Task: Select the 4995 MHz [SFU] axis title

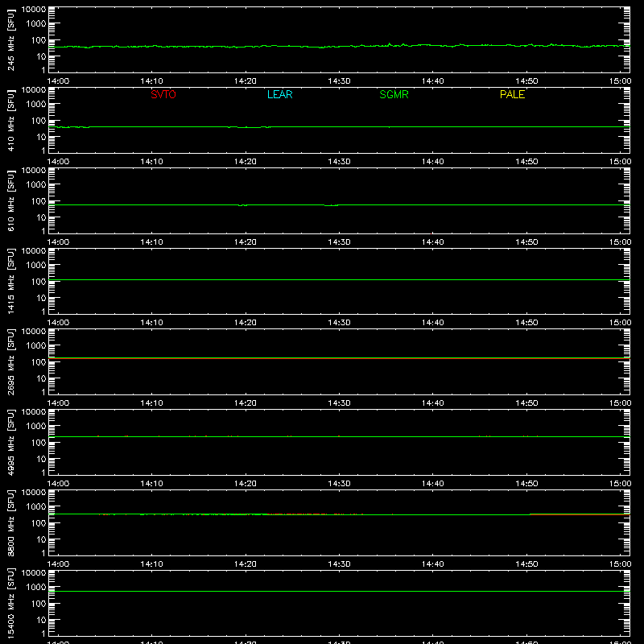Action: (10, 442)
